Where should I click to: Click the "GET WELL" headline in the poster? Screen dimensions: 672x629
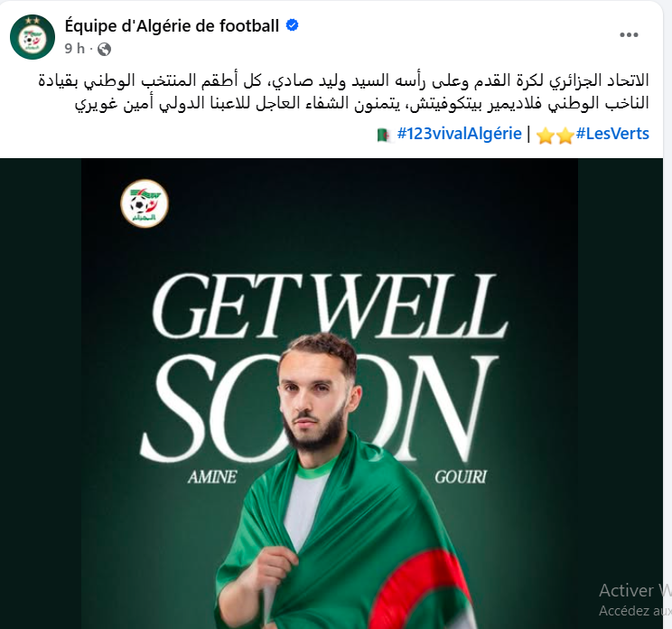coord(330,305)
